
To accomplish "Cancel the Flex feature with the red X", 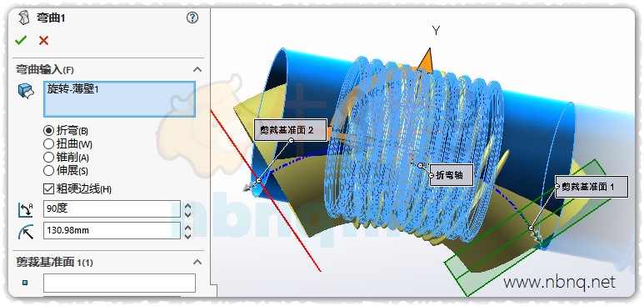I will pyautogui.click(x=43, y=40).
